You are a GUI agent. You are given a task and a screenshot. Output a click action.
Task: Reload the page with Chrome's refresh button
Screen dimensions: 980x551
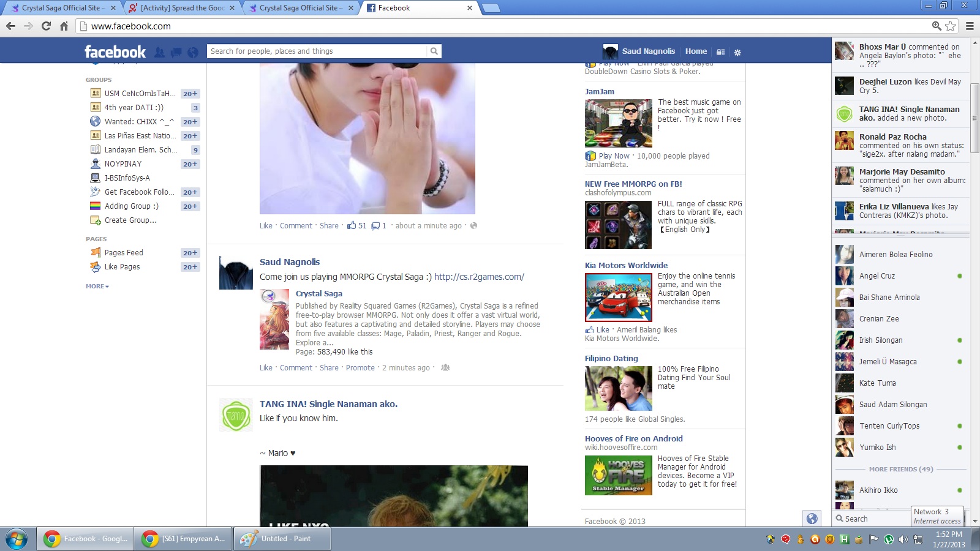pyautogui.click(x=46, y=26)
